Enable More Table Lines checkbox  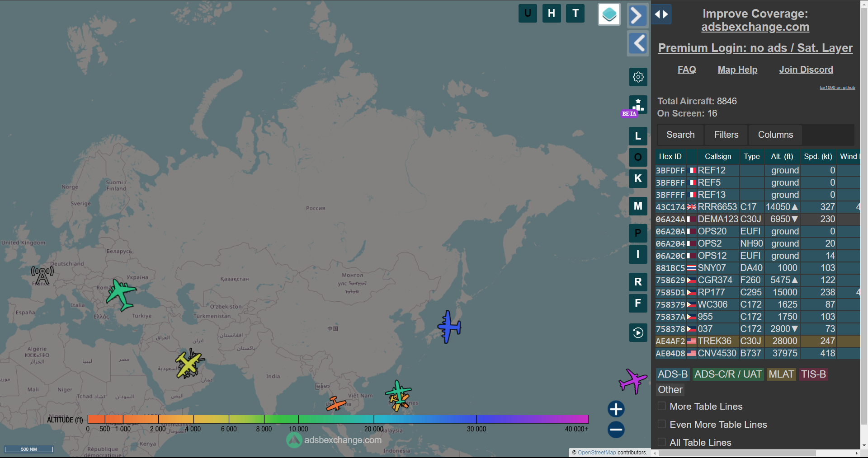point(662,406)
